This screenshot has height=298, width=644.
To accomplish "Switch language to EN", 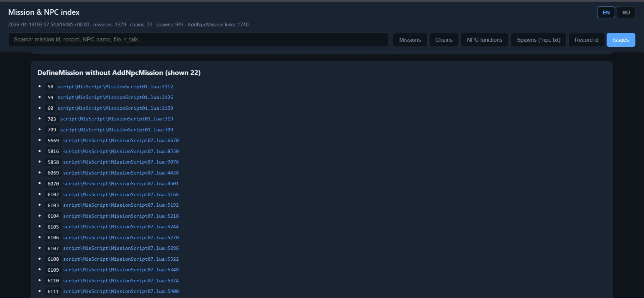I will 606,13.
